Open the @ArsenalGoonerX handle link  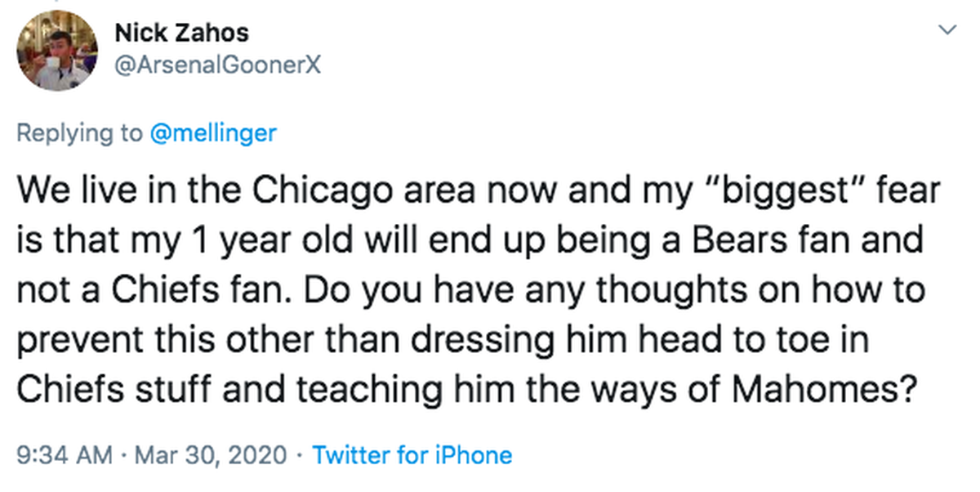217,65
